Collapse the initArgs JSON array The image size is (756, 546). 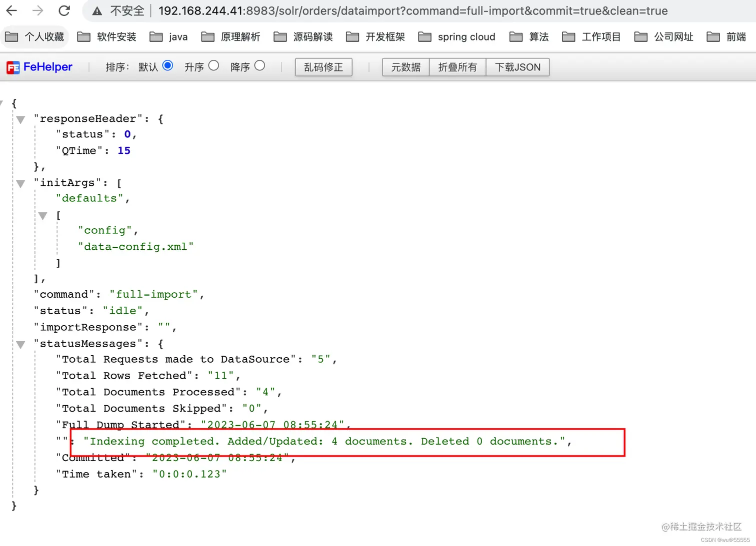pyautogui.click(x=20, y=184)
